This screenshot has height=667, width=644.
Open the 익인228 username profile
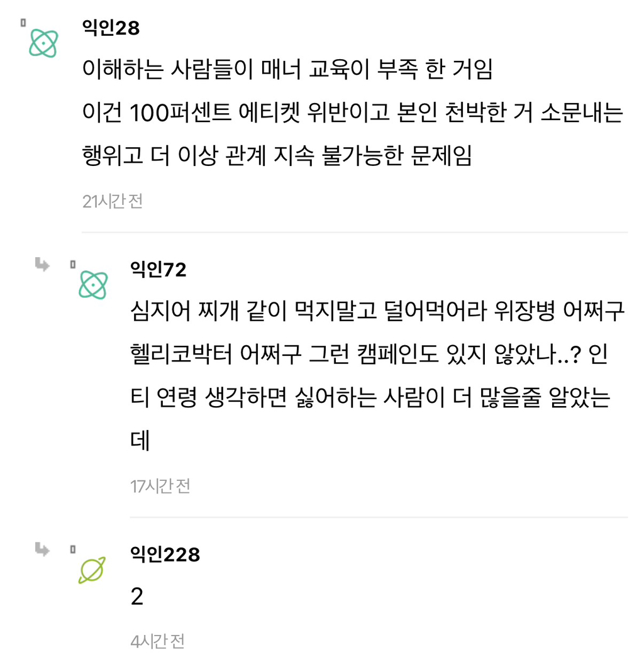165,554
